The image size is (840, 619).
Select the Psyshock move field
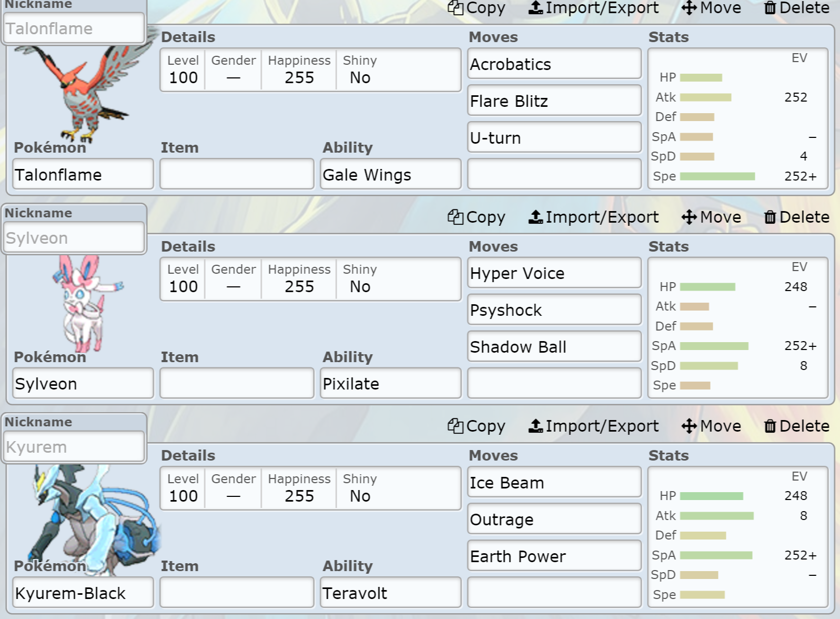[x=554, y=309]
